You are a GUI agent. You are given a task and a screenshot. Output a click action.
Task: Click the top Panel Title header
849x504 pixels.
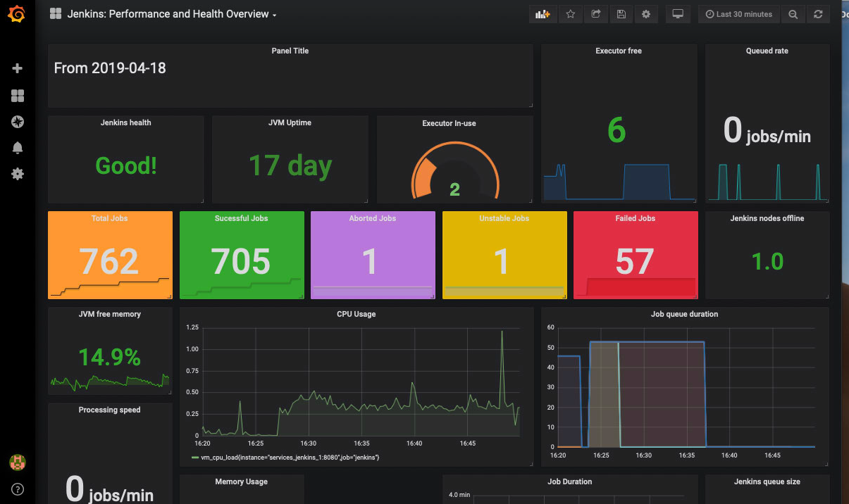coord(290,51)
